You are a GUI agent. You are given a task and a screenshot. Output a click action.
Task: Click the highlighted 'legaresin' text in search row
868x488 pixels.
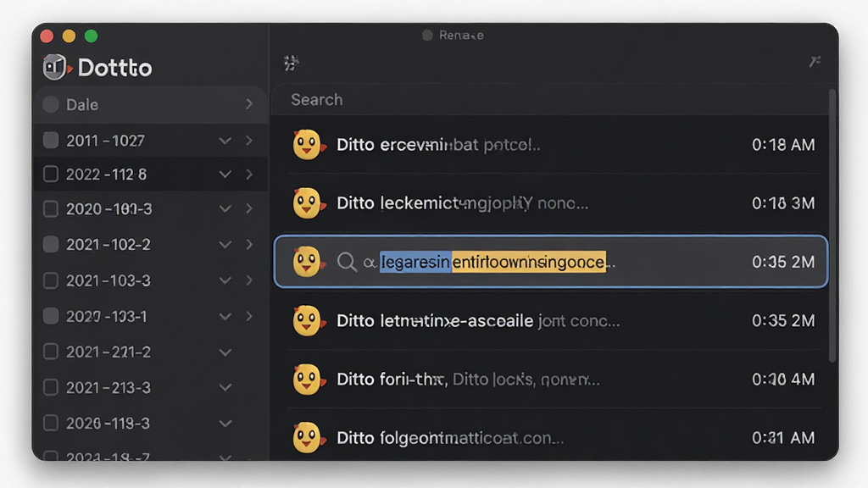415,262
